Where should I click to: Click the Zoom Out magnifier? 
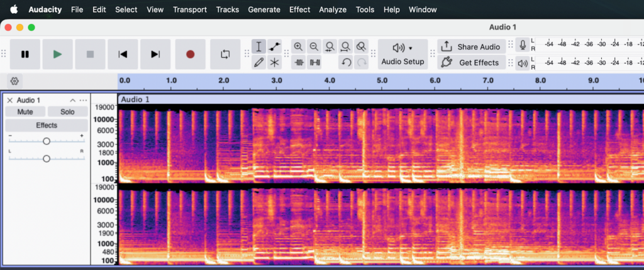click(x=314, y=47)
